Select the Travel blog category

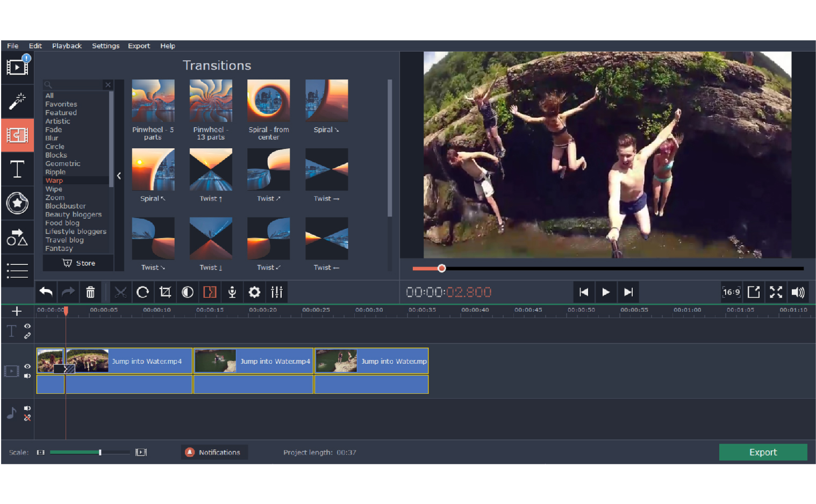65,240
